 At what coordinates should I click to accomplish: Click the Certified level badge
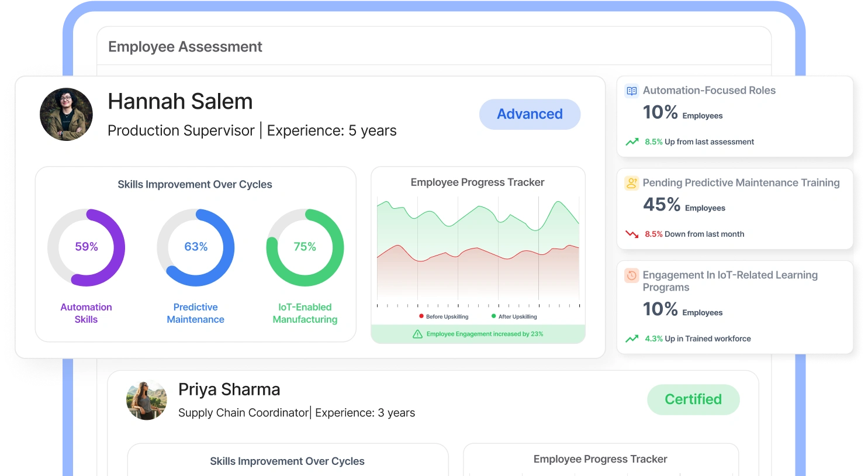point(693,399)
